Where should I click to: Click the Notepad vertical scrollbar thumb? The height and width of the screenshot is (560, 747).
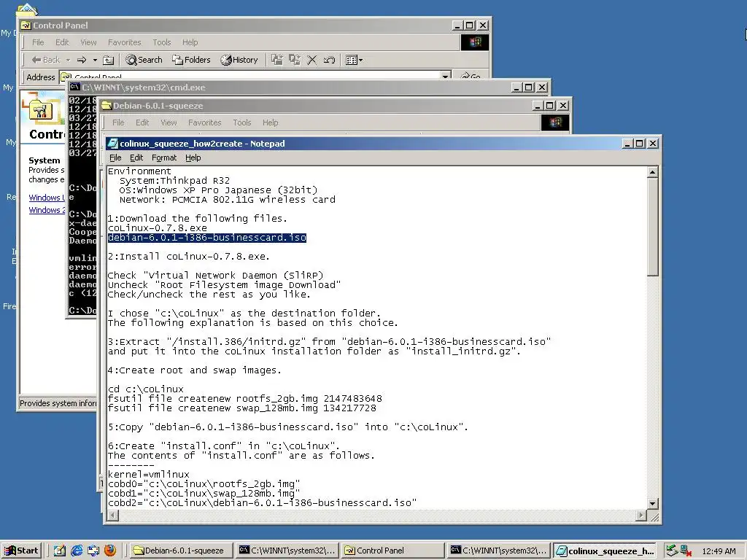click(652, 227)
